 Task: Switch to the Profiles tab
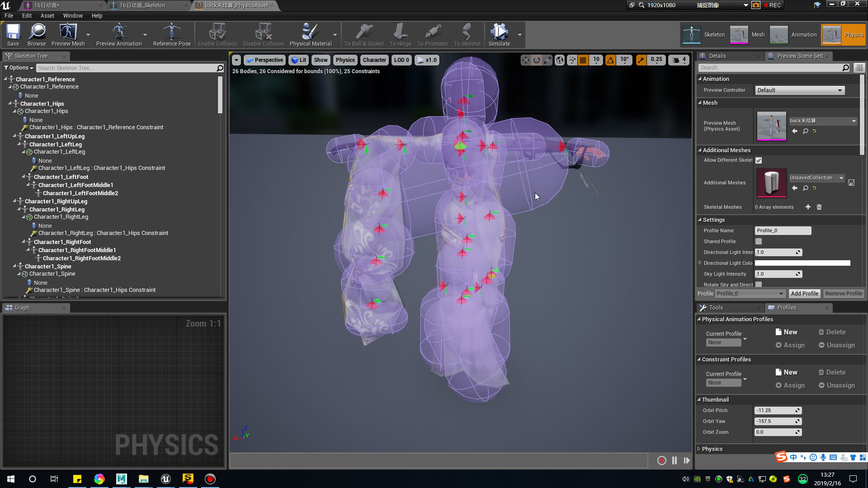[x=786, y=308]
